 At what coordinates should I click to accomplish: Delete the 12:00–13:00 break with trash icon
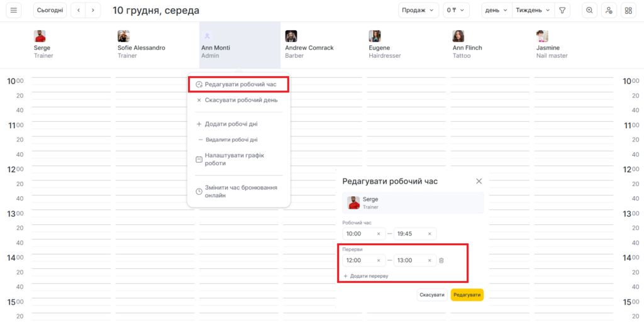[441, 260]
